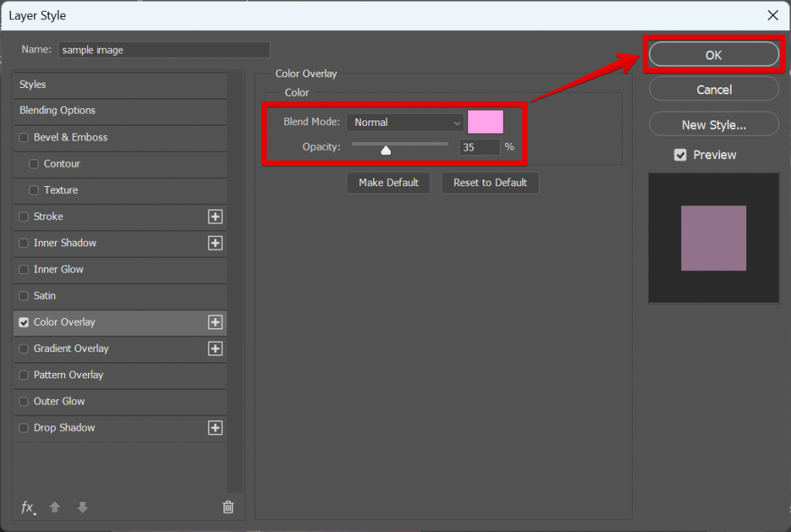
Task: Open the New Style dialog
Action: tap(713, 124)
